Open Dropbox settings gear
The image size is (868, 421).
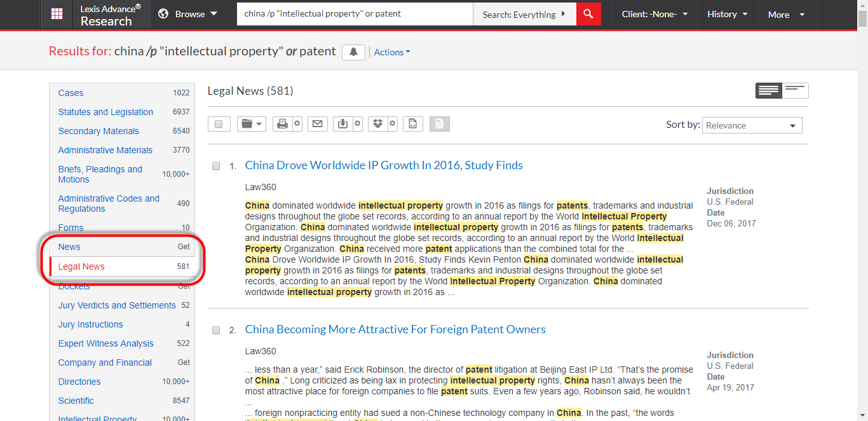tap(392, 124)
